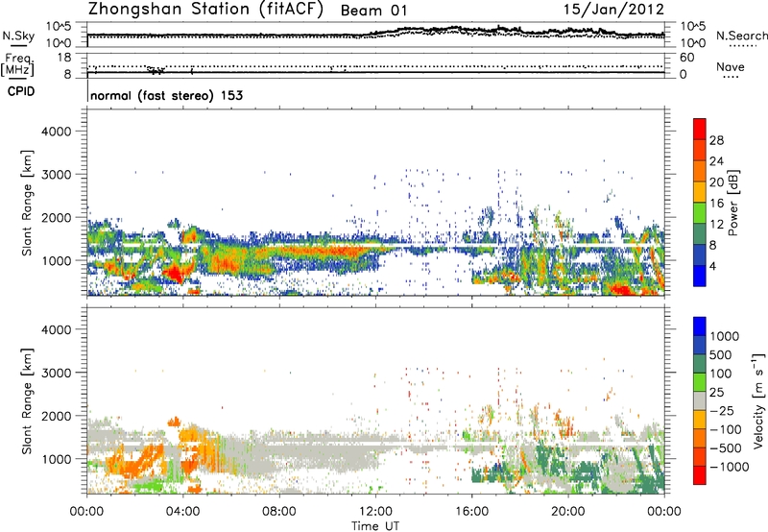Select the normal (fast stereo) 153 text
768x532 pixels.
click(x=166, y=95)
